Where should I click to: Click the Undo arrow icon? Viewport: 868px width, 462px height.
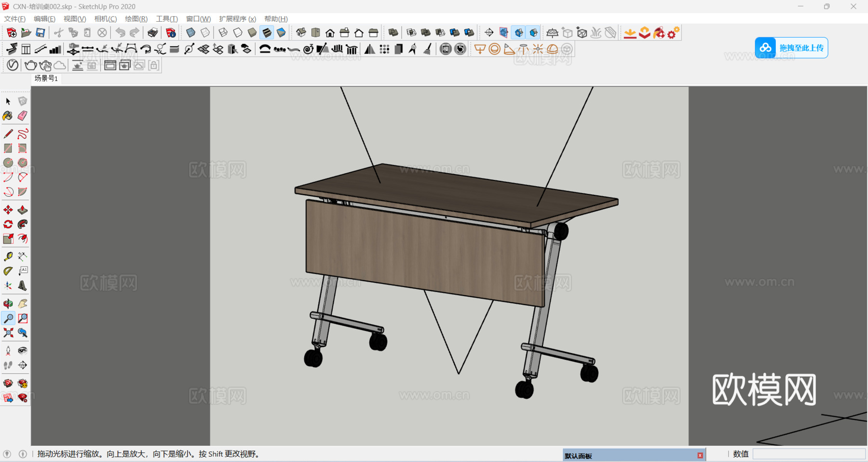click(120, 33)
